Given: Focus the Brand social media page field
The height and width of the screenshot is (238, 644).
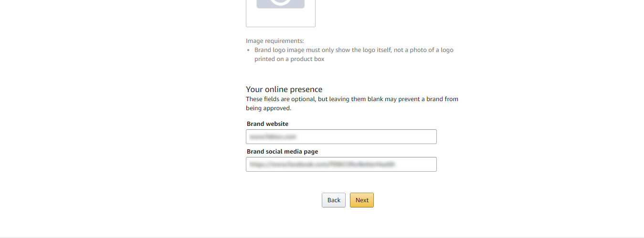Looking at the screenshot, I should point(341,164).
